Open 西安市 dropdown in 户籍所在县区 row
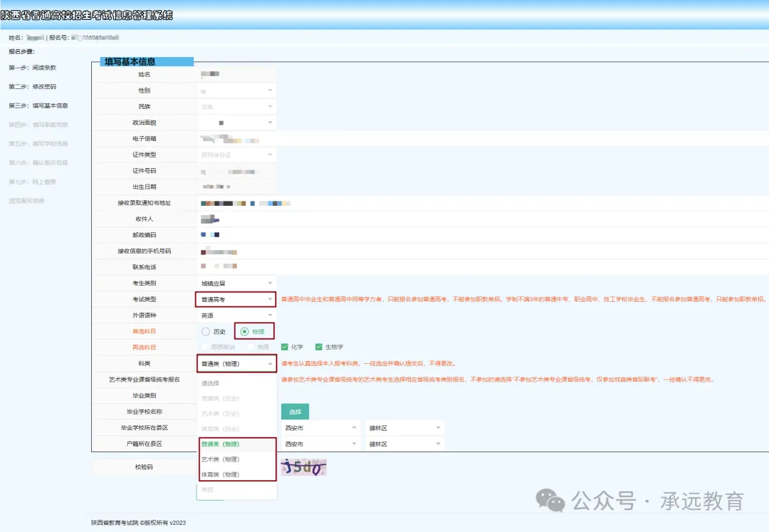 pos(320,444)
